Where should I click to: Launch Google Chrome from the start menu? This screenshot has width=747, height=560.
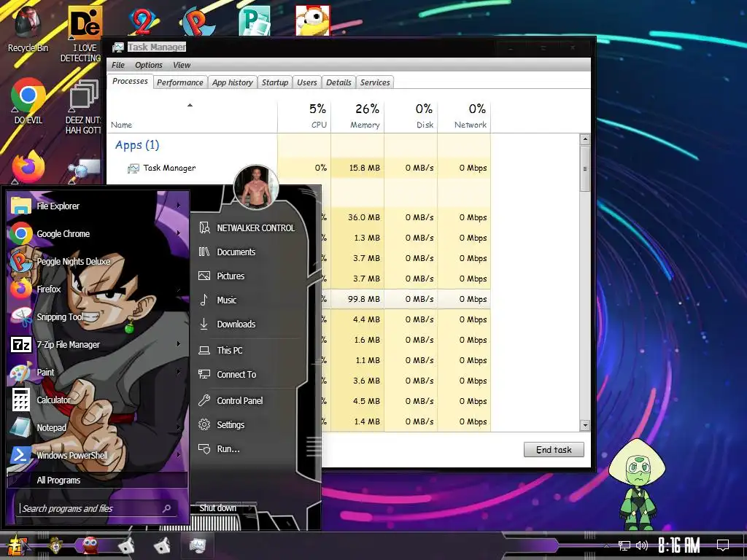click(98, 233)
